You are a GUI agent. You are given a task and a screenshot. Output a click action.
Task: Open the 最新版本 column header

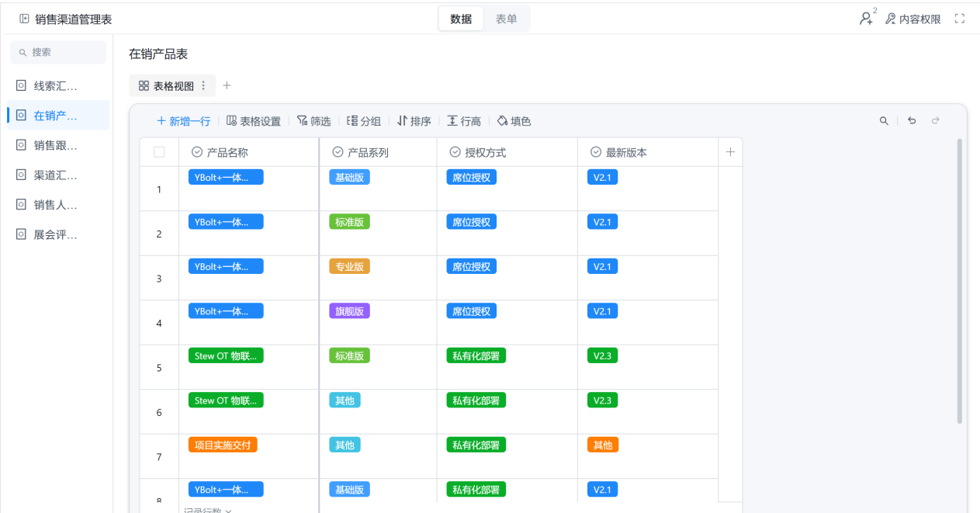[x=648, y=152]
